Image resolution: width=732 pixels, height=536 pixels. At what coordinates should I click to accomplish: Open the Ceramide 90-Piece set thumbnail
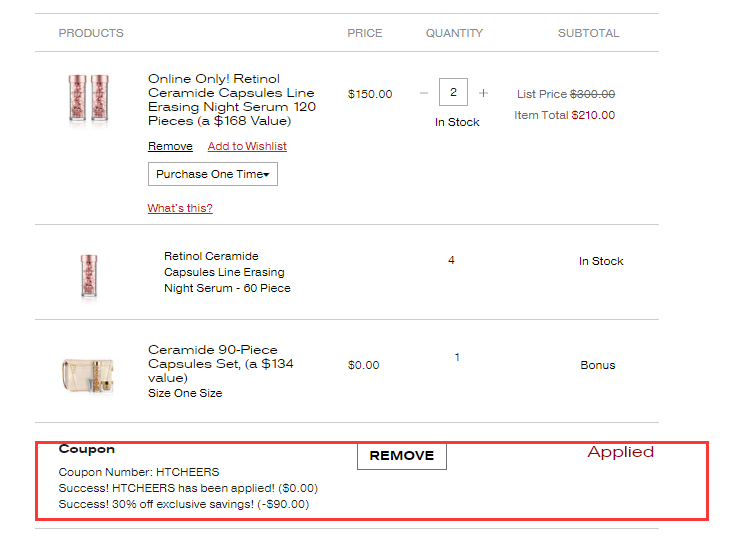(x=88, y=375)
